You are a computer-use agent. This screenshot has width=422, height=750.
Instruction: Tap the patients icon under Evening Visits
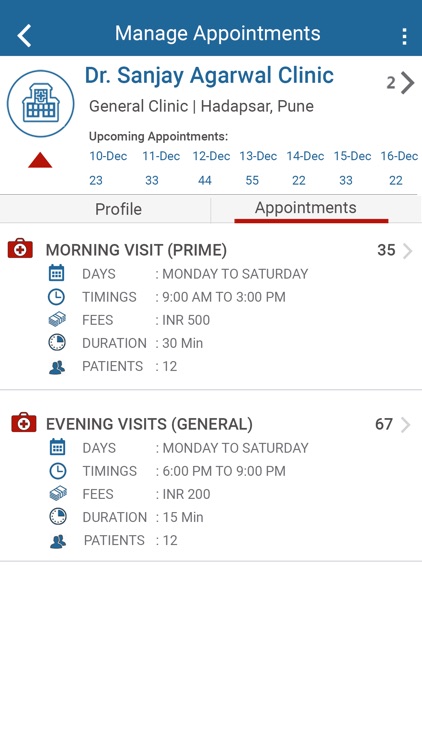(x=57, y=541)
